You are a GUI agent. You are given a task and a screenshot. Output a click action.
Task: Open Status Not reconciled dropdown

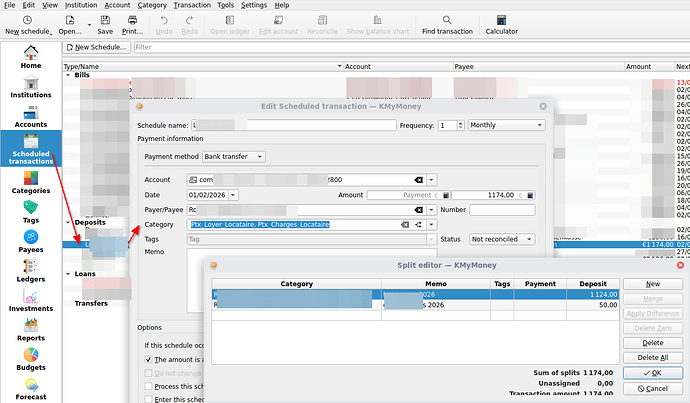tap(501, 240)
